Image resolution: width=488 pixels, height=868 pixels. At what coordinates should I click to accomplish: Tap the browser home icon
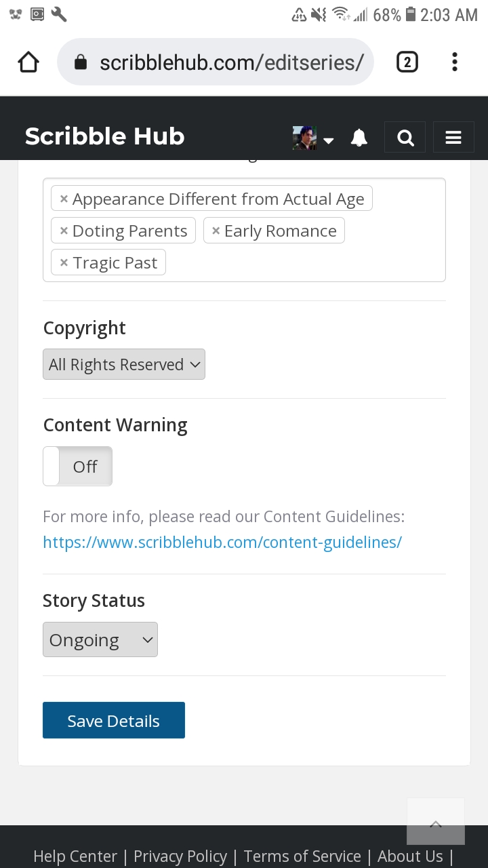pyautogui.click(x=28, y=62)
